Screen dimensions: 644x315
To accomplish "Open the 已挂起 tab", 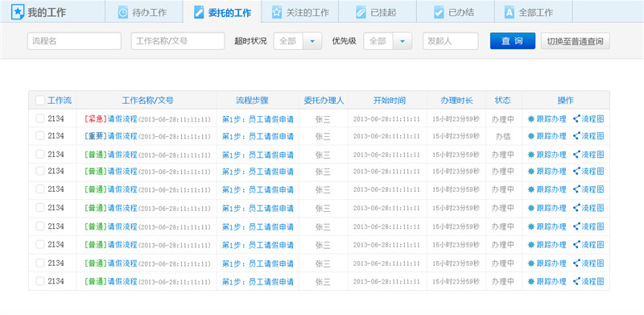I will 378,12.
